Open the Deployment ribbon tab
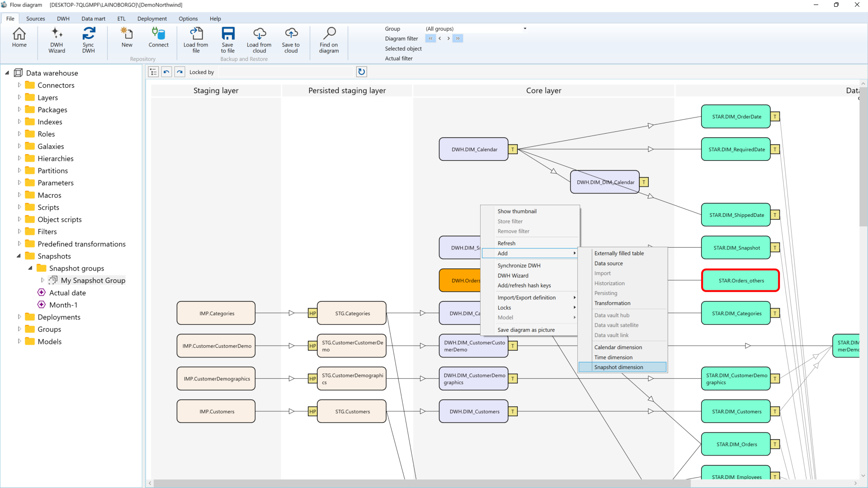The image size is (868, 488). click(152, 19)
